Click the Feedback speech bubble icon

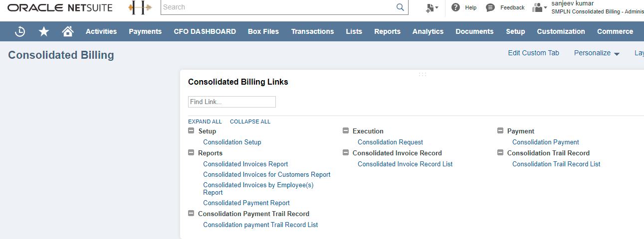click(x=490, y=7)
